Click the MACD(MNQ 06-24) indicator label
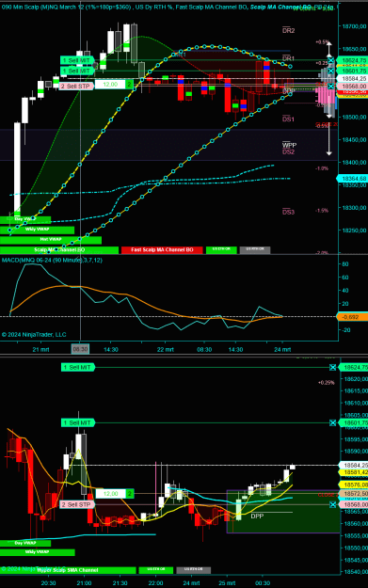Viewport: 368px width, 588px height. (x=52, y=260)
